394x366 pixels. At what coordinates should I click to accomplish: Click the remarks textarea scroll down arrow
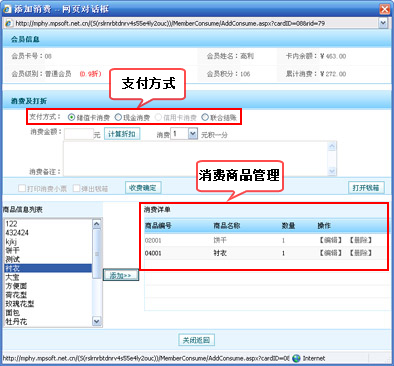point(332,171)
